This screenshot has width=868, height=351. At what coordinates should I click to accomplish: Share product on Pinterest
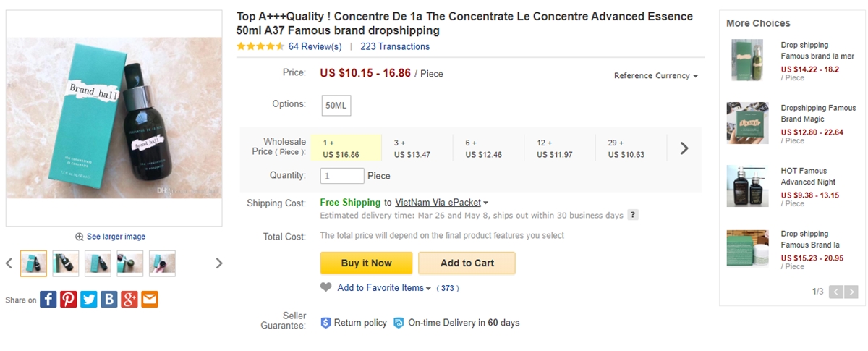68,299
